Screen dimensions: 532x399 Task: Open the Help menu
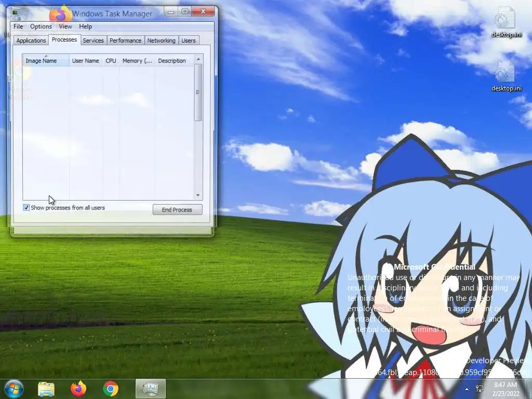click(86, 26)
